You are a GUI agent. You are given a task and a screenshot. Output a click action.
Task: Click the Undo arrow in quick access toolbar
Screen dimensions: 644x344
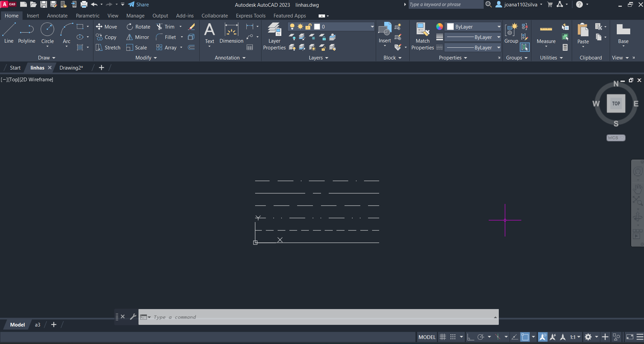(x=94, y=4)
